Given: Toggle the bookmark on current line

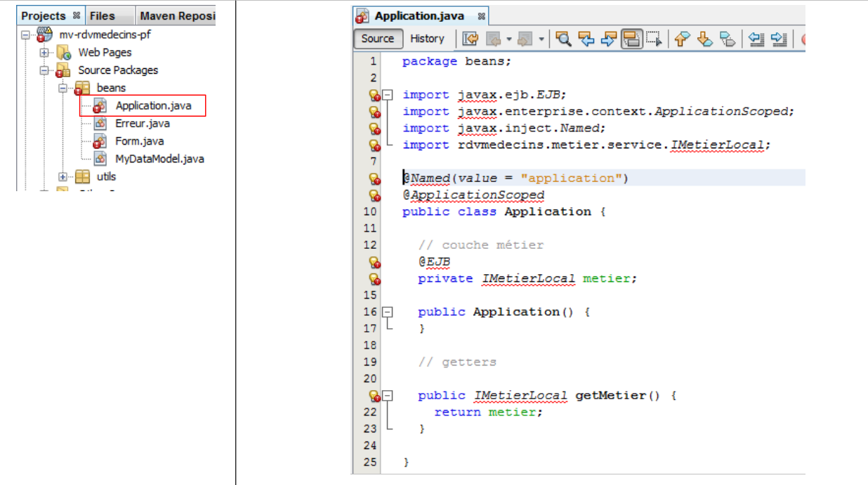Looking at the screenshot, I should pyautogui.click(x=728, y=39).
